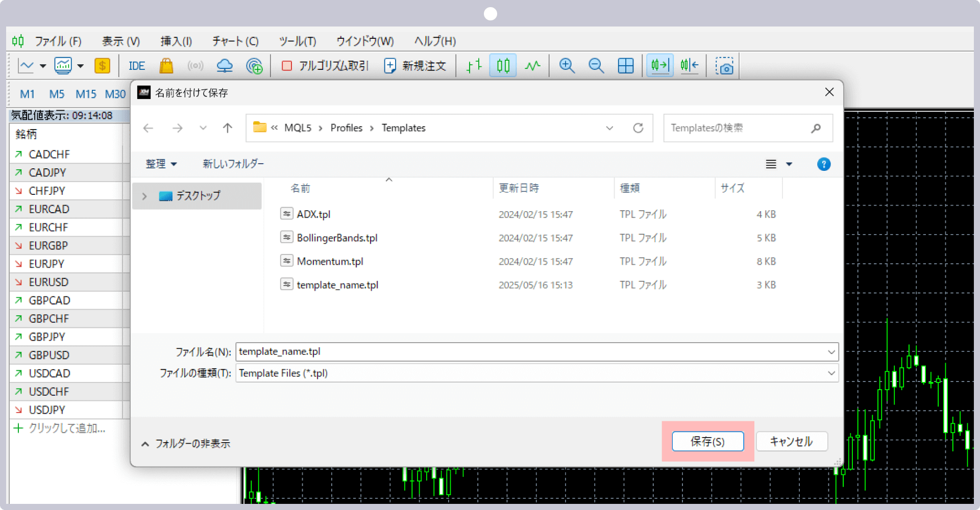Select the BollingerBands.tpl file
The width and height of the screenshot is (980, 510).
coord(337,238)
